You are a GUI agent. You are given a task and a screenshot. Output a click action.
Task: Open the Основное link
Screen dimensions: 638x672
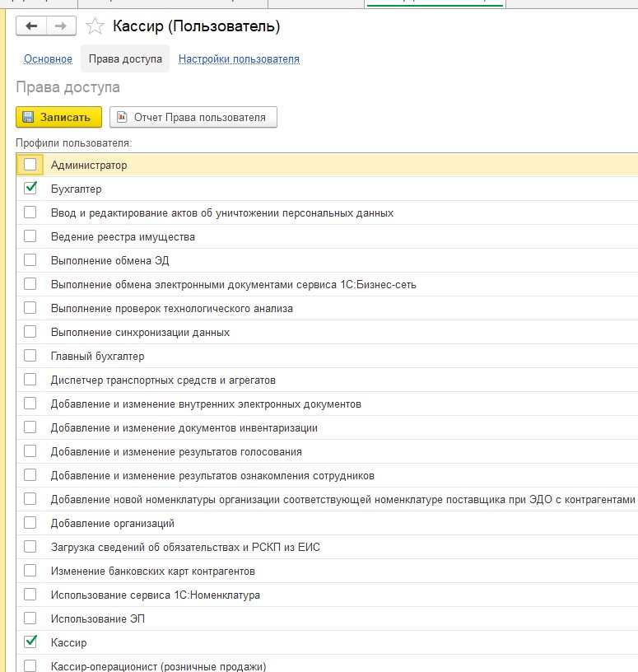point(48,58)
